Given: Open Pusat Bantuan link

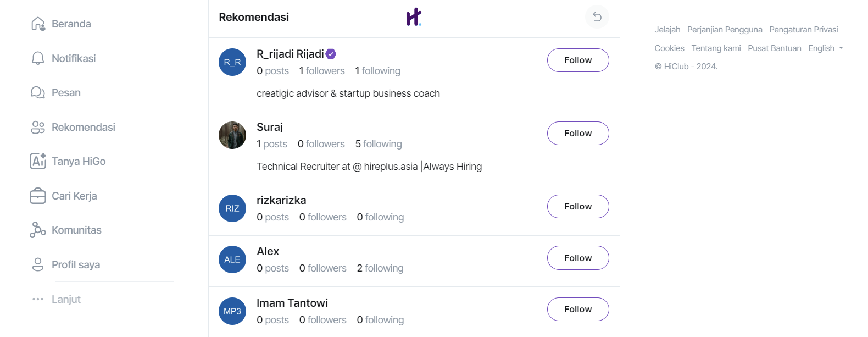Looking at the screenshot, I should tap(775, 48).
